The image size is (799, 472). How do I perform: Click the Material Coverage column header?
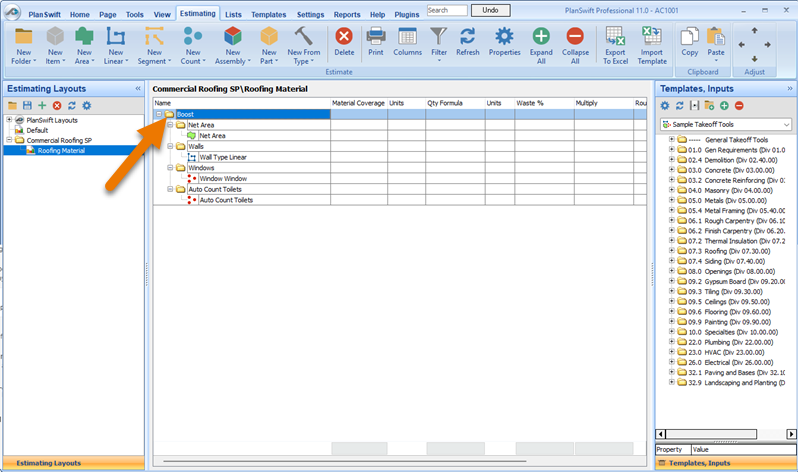click(359, 103)
